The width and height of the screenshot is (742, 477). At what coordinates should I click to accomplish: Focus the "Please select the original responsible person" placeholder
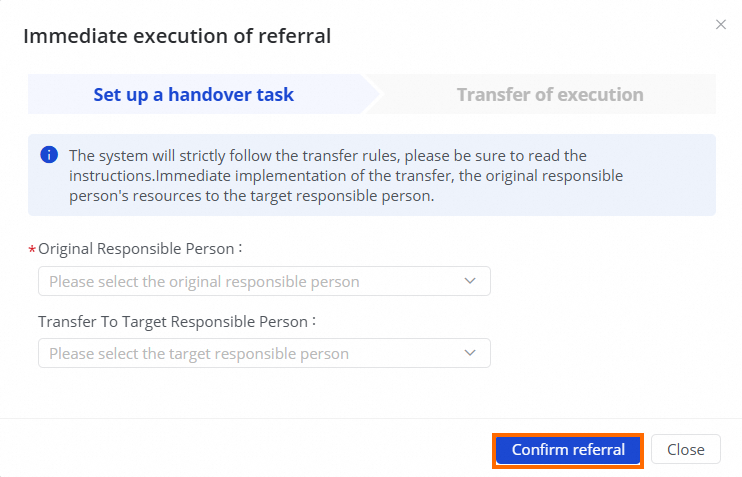click(x=204, y=281)
